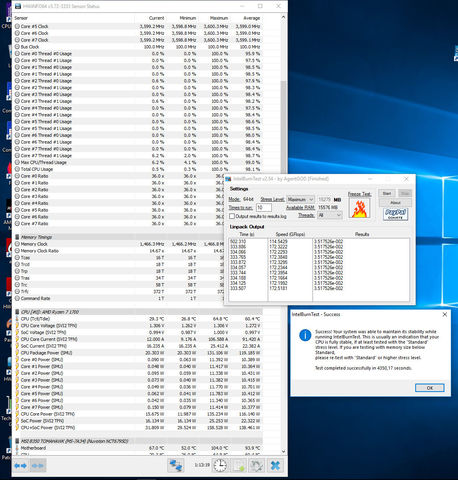Click the icon beside Command Rate row
This screenshot has height=480, width=458.
coord(17,298)
